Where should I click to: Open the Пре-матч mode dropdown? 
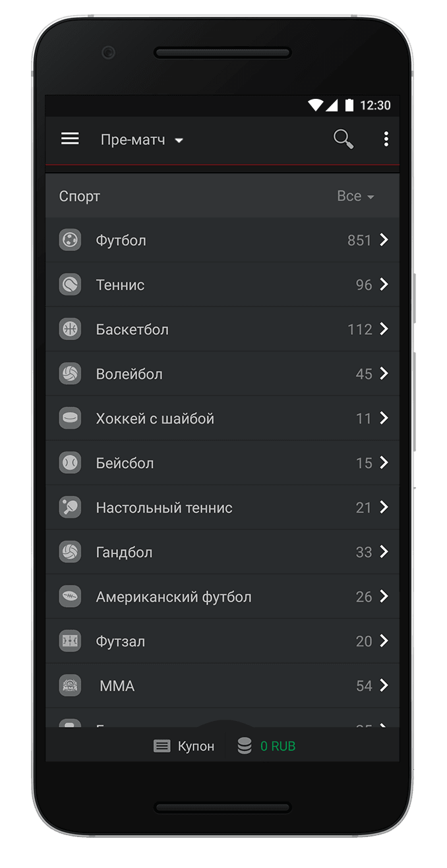[x=142, y=140]
